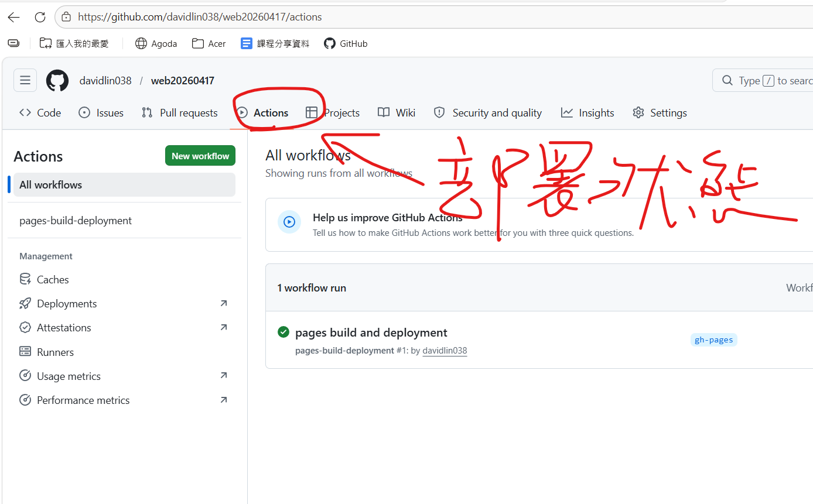Click the GitHub Octocat logo
This screenshot has width=813, height=504.
57,80
